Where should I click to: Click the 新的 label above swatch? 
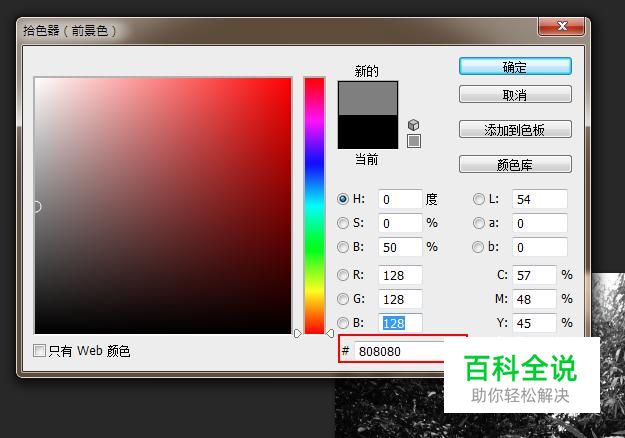point(367,71)
